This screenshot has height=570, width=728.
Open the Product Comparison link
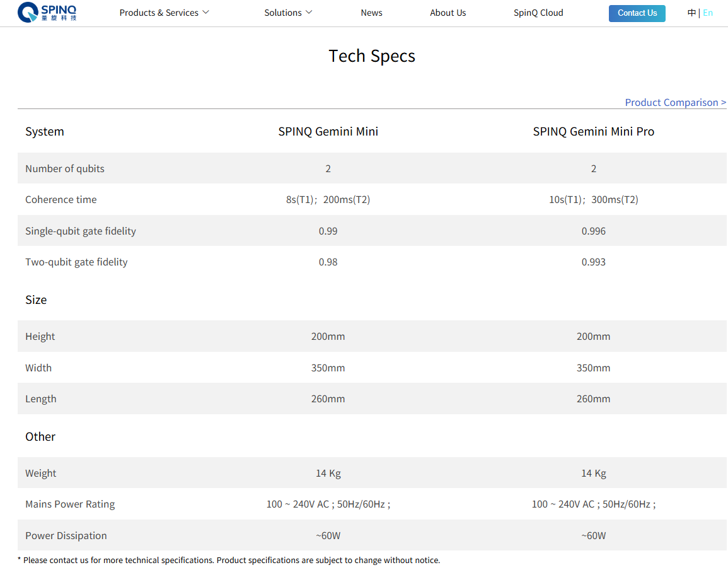[x=675, y=102]
